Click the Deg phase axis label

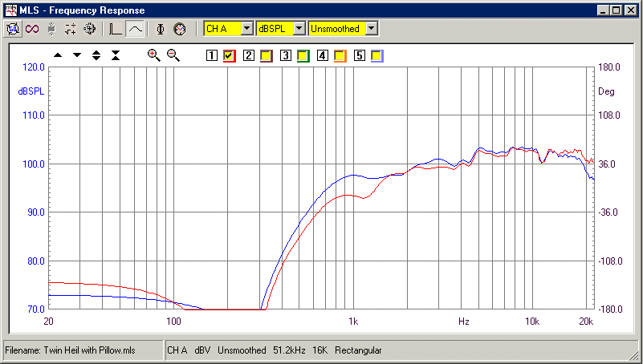(606, 91)
